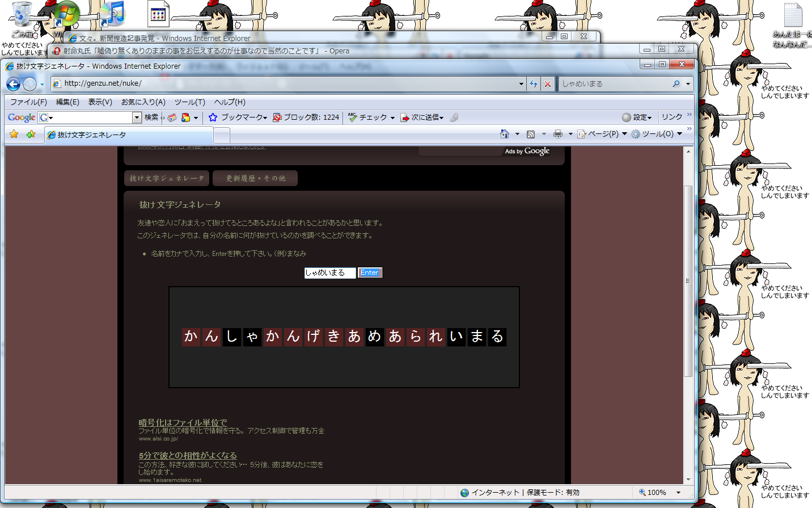Click the forward navigation arrow button
The width and height of the screenshot is (812, 508).
tap(29, 84)
